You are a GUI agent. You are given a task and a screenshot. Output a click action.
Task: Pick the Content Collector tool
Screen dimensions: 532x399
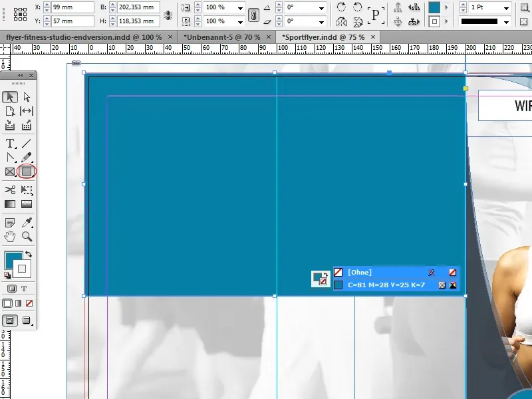pyautogui.click(x=10, y=126)
